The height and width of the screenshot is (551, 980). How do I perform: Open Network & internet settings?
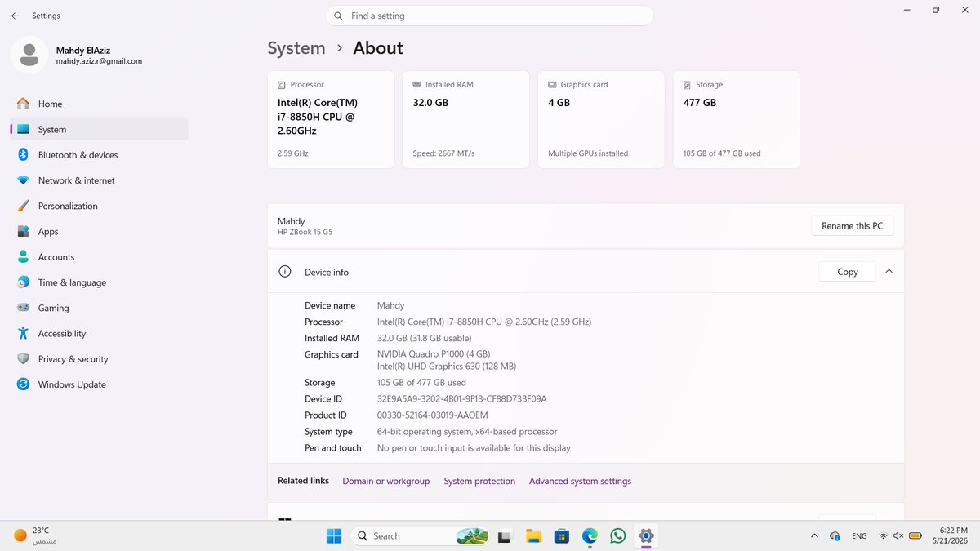(x=99, y=180)
